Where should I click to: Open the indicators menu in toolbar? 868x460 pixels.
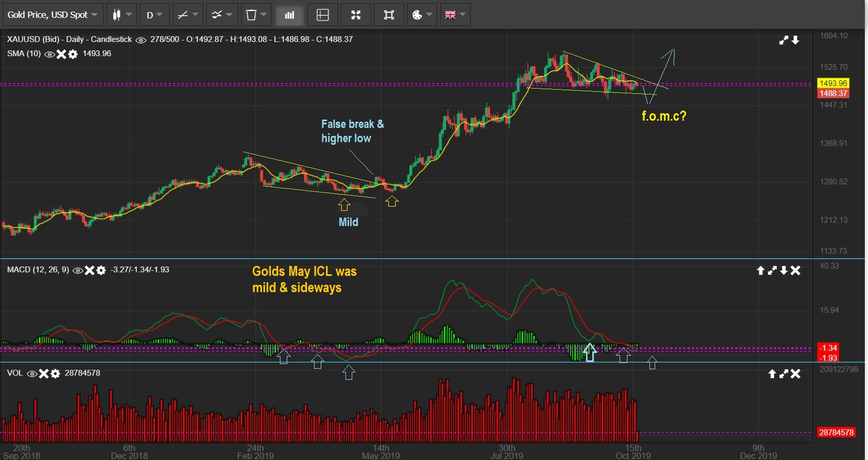[222, 15]
